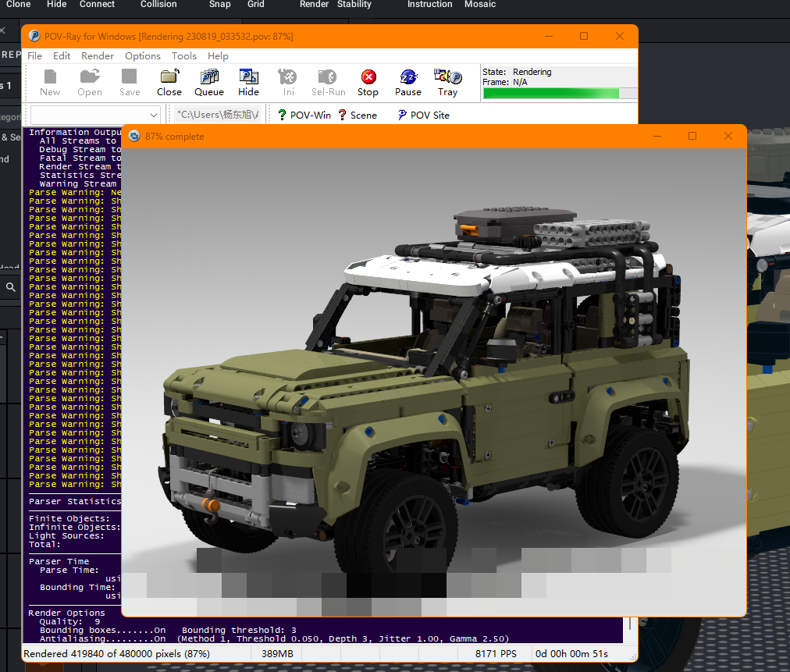Click the Clone tool in the background app

pos(18,5)
